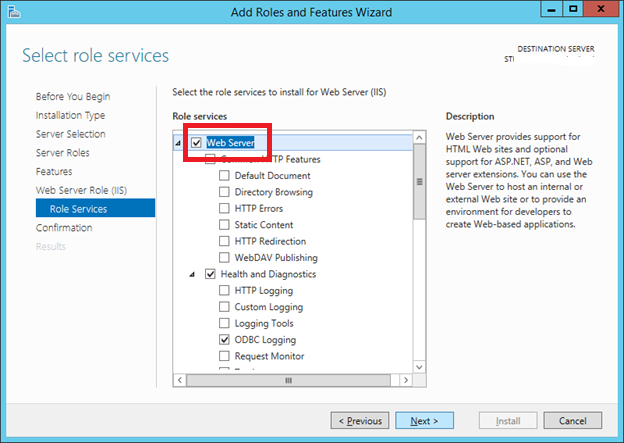The height and width of the screenshot is (443, 624).
Task: Click the horizontal scrollbar thumb
Action: point(289,380)
